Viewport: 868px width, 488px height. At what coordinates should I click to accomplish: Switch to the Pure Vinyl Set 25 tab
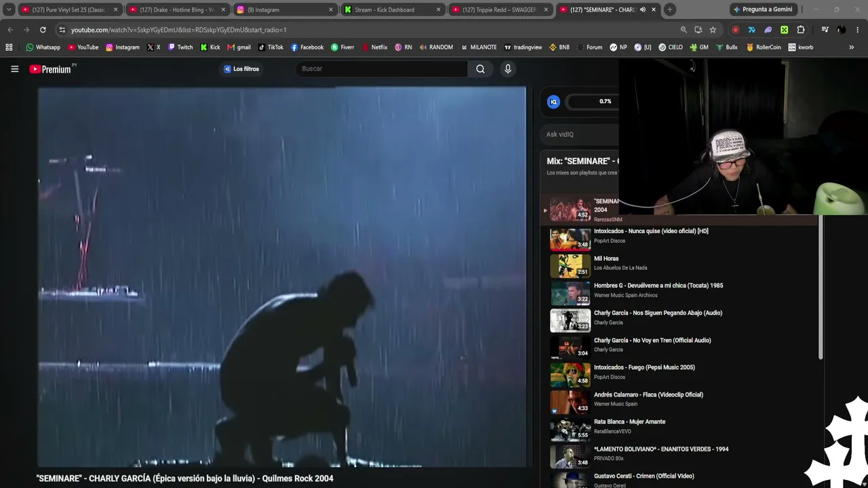tap(68, 9)
